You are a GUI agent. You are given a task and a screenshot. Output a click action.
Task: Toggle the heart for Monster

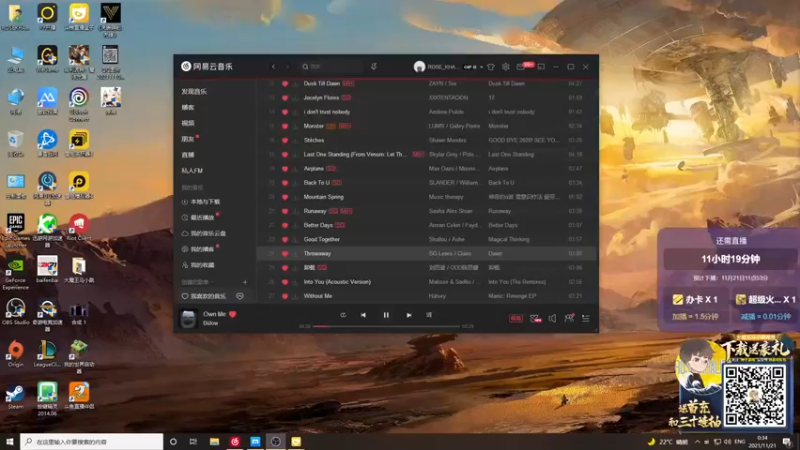(285, 126)
